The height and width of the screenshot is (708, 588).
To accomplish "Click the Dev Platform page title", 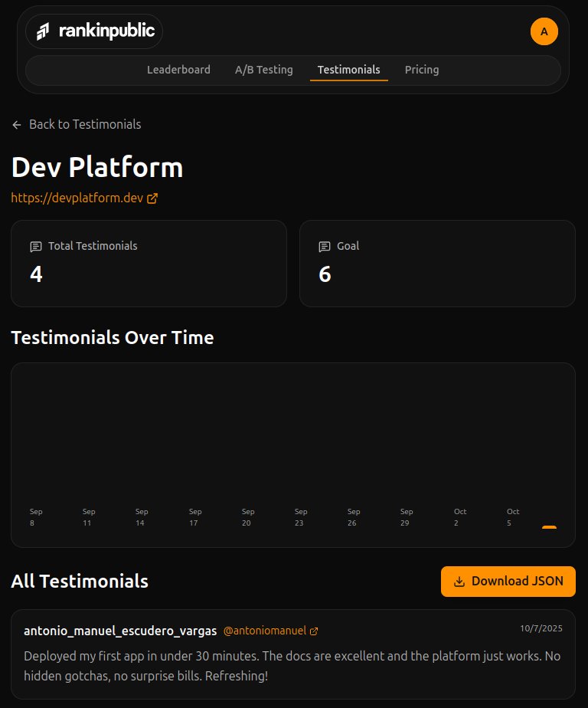I will (97, 168).
